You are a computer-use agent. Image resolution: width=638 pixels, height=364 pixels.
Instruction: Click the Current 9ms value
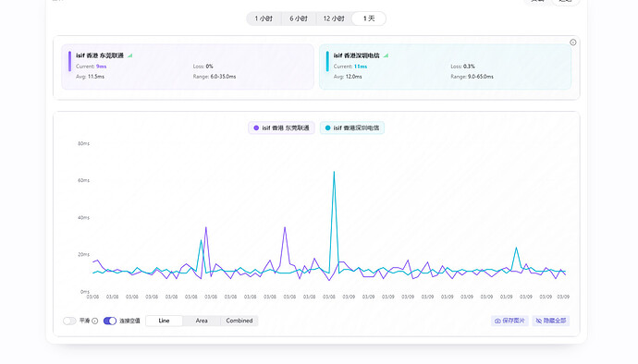pos(102,67)
